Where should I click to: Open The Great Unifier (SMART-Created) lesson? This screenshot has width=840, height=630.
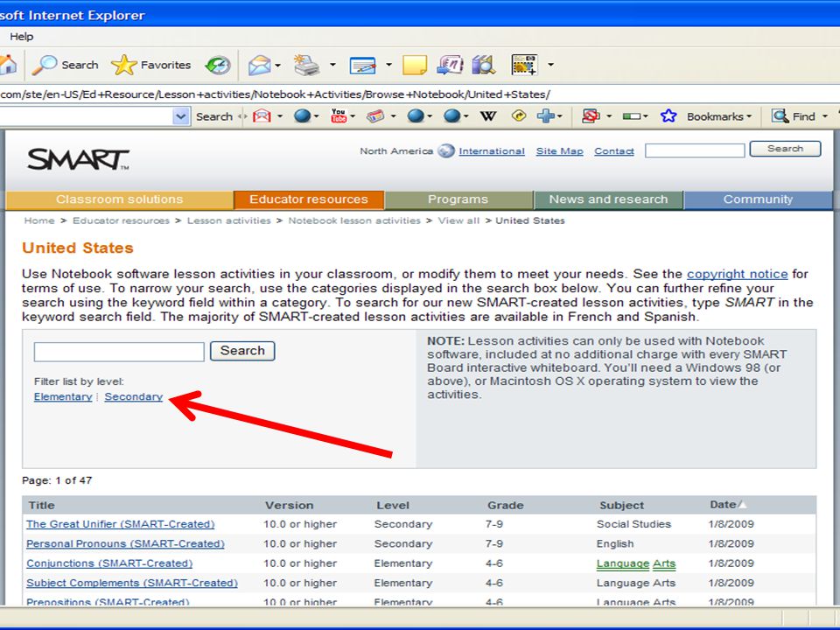click(120, 524)
